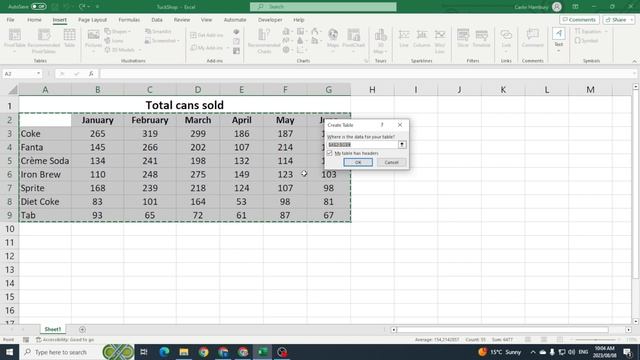Insert a Line sparkline
640x360 pixels.
(404, 38)
